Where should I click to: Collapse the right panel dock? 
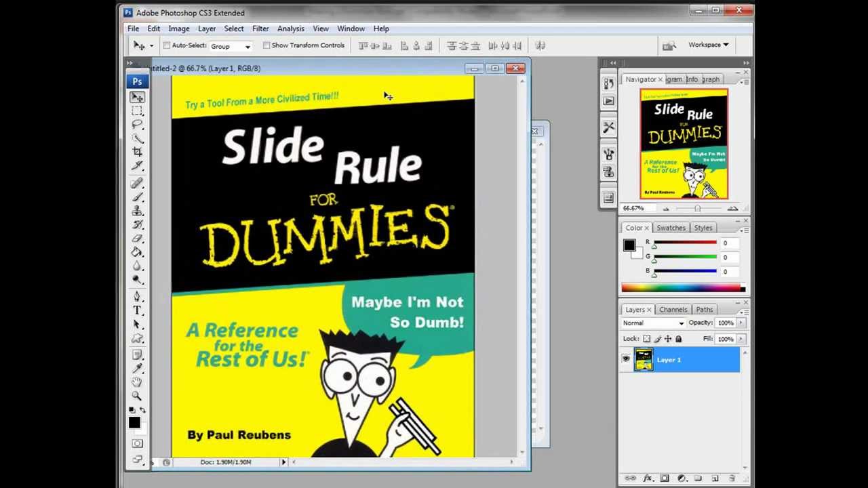(745, 63)
